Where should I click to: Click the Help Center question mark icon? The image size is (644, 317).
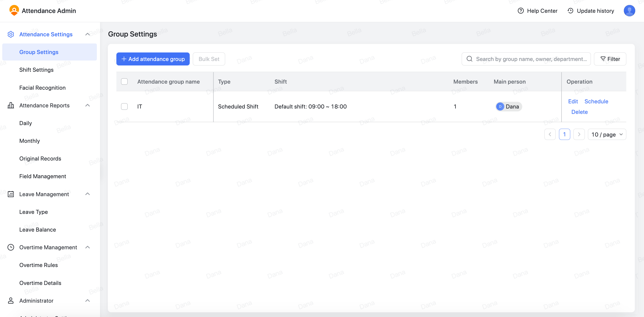point(520,11)
